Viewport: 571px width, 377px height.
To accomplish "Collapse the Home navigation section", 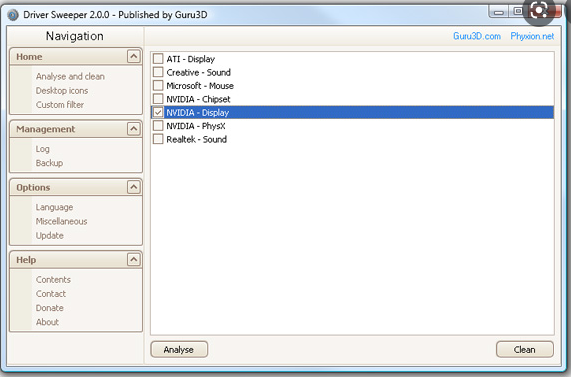I will coord(134,56).
